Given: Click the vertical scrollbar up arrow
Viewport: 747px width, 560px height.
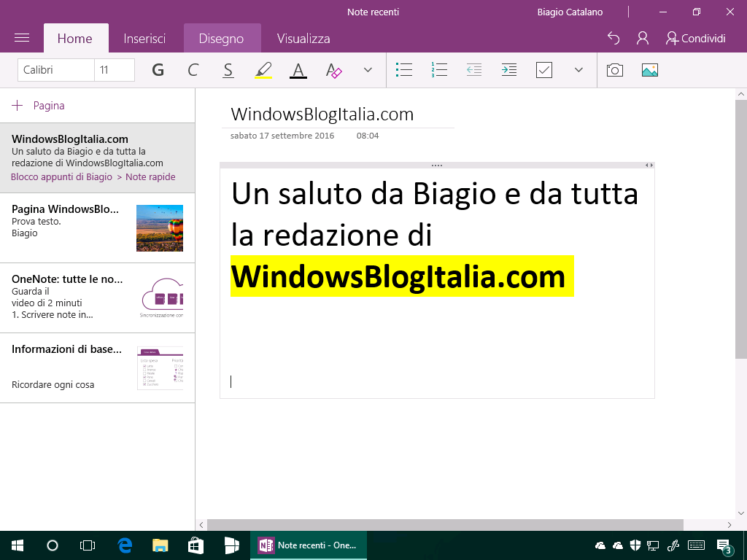Looking at the screenshot, I should 741,94.
